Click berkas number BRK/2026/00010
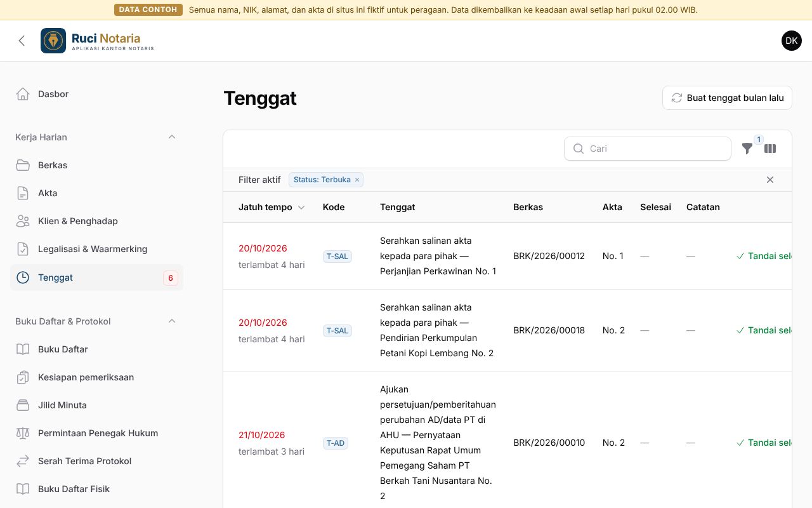 click(x=549, y=443)
